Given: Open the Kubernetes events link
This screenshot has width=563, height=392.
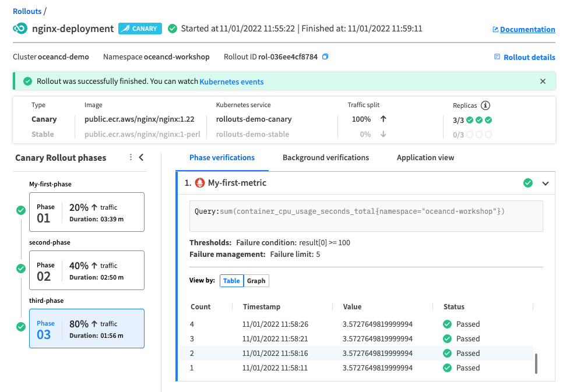Looking at the screenshot, I should [x=231, y=82].
